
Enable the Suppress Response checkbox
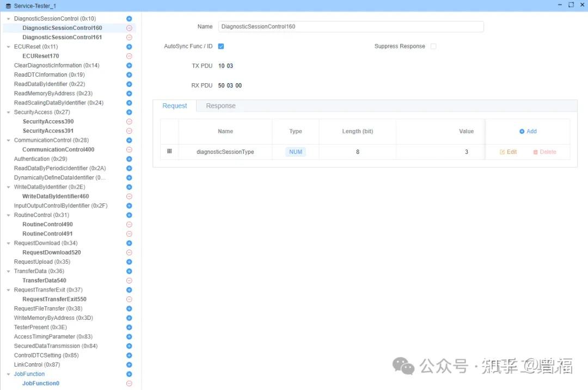tap(433, 46)
